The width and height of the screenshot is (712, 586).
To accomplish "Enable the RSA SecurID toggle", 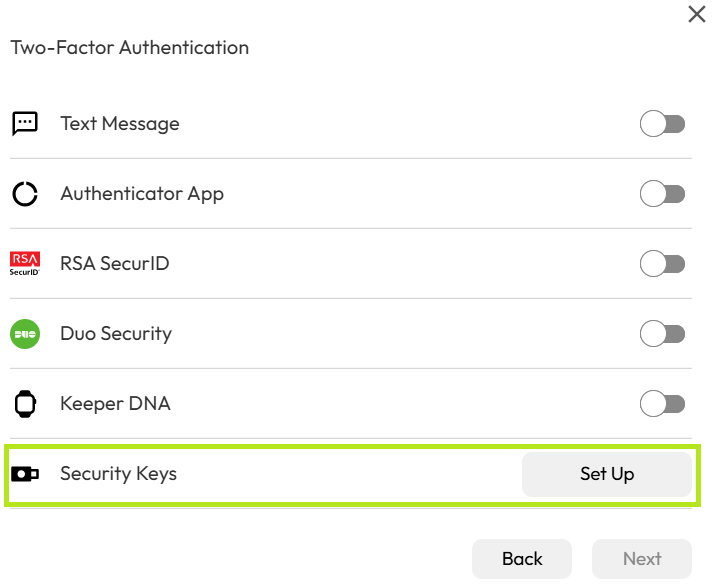I will click(x=662, y=264).
